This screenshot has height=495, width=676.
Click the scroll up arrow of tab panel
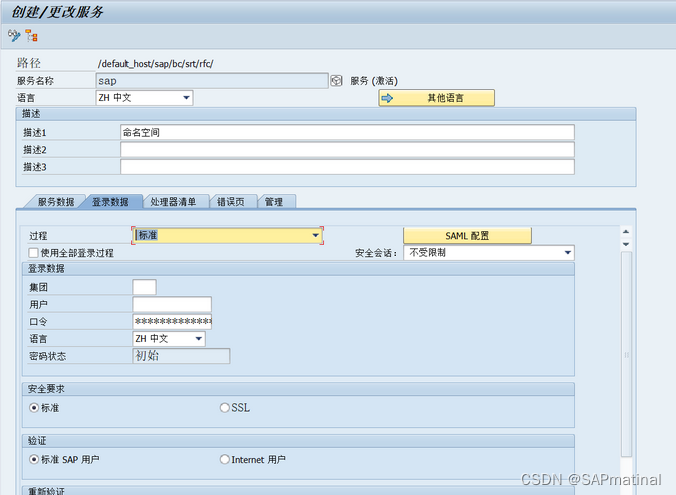[x=626, y=232]
